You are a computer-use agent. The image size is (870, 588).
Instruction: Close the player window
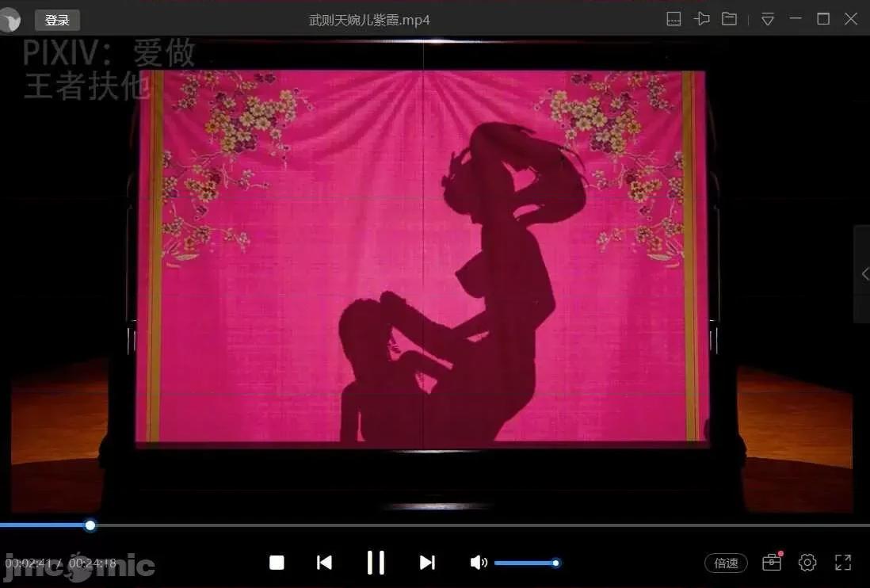point(850,19)
